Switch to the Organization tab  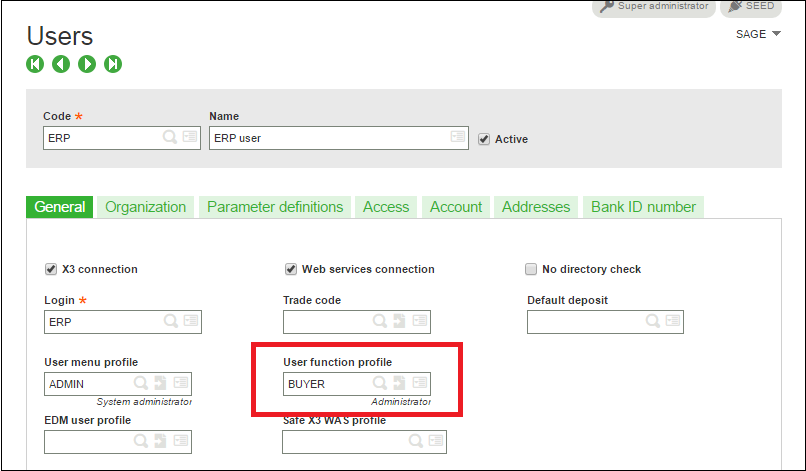pos(145,207)
